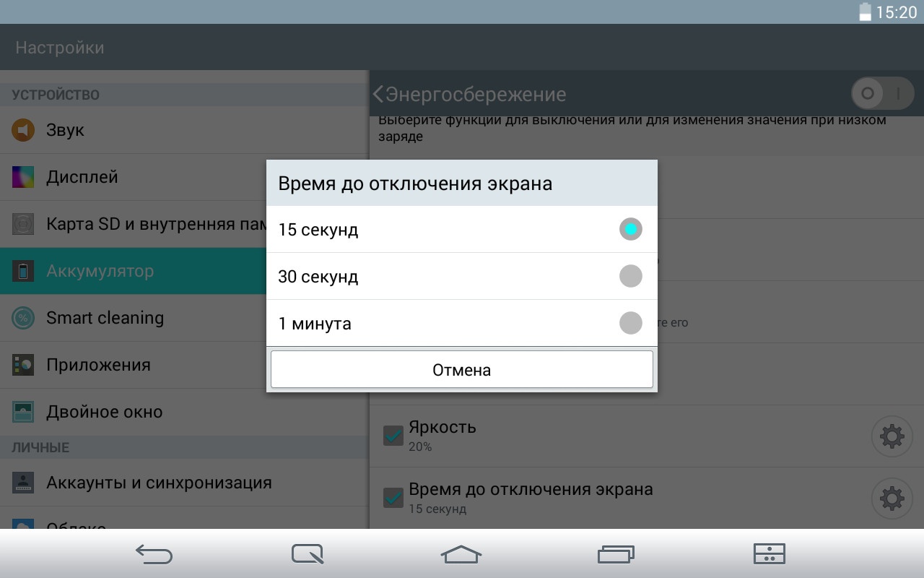This screenshot has height=578, width=924.
Task: Tap the Smart cleaning icon
Action: pos(23,318)
